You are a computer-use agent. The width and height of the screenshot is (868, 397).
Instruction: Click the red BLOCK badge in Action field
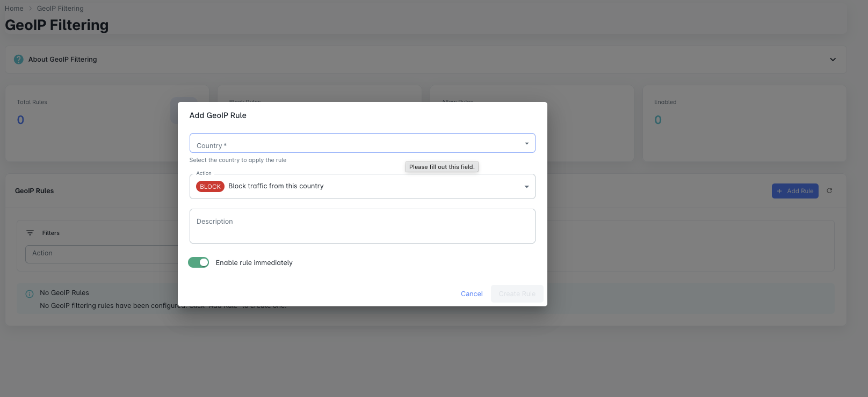coord(210,187)
